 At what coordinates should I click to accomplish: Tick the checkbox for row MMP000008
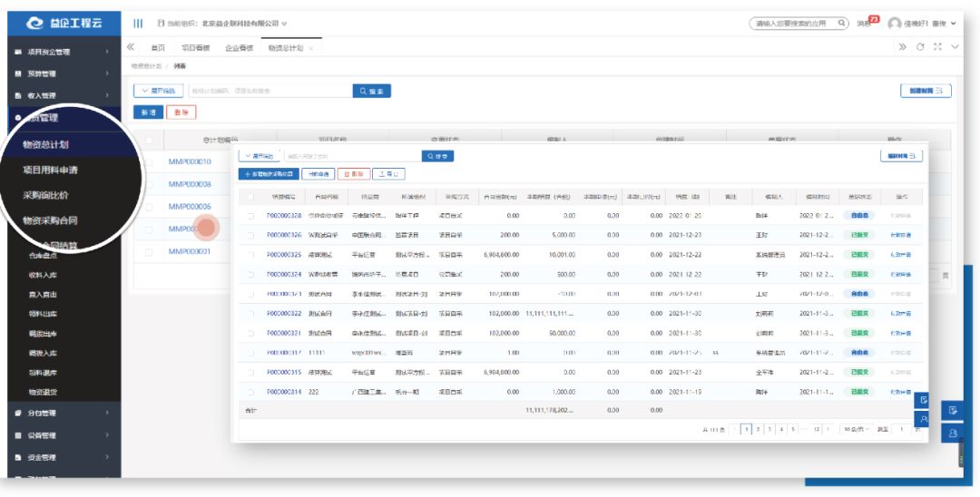(x=149, y=184)
